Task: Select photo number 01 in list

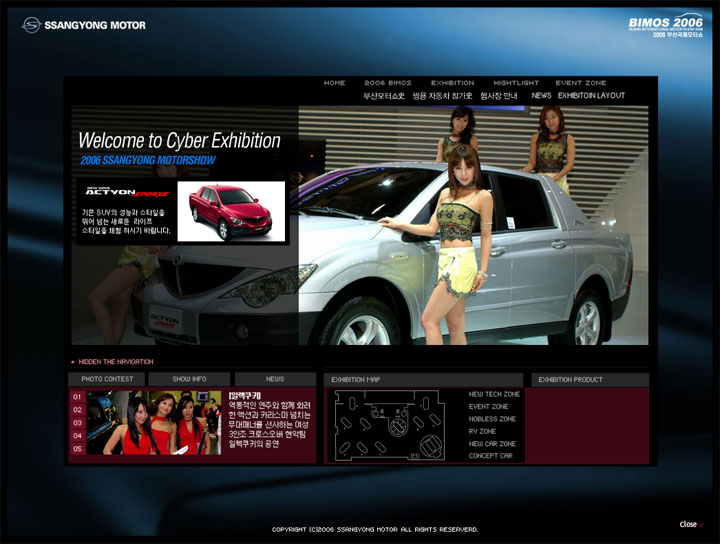Action: tap(77, 397)
